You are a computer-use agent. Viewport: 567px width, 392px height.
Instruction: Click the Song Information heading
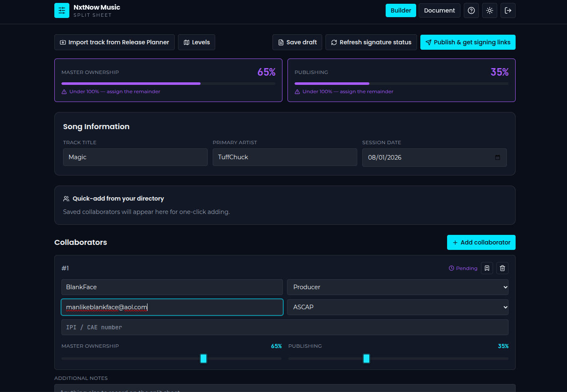[x=96, y=127]
